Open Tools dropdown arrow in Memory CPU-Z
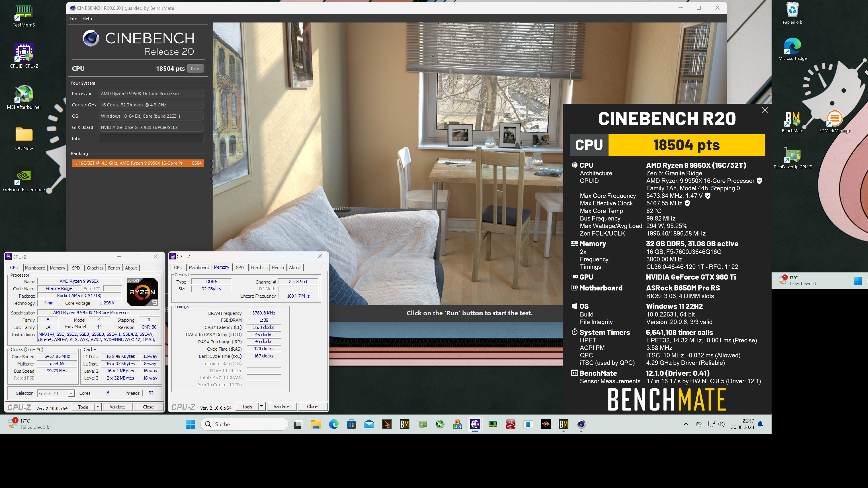868x488 pixels. click(x=262, y=406)
